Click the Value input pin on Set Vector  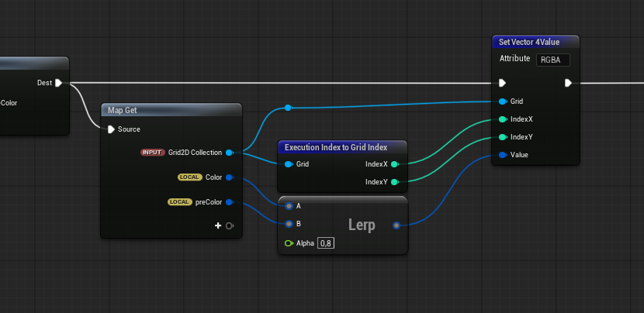(x=503, y=155)
